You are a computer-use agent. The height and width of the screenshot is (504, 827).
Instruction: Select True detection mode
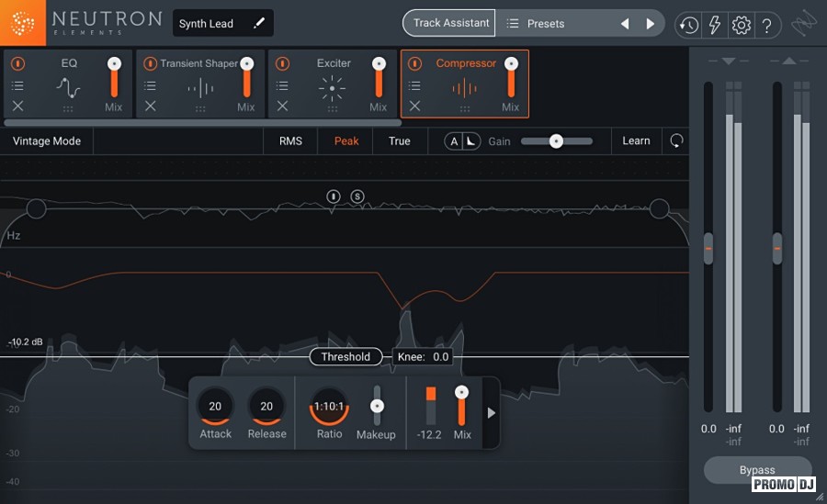[399, 141]
